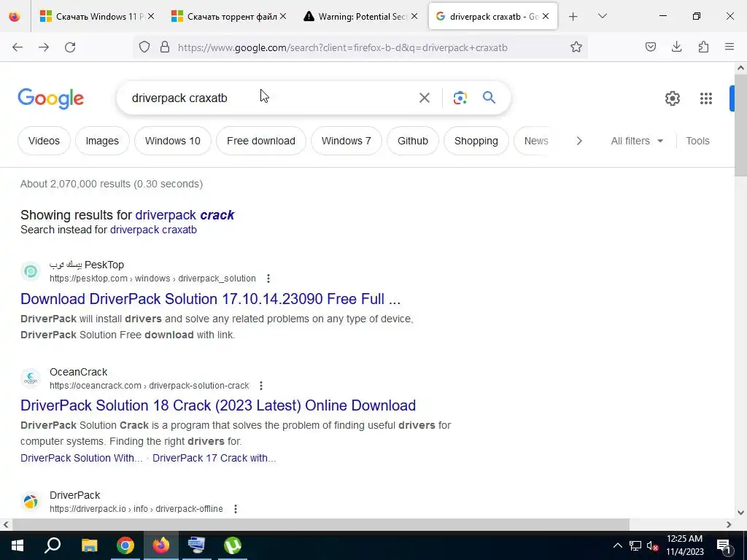Filter results by Shopping
This screenshot has height=560, width=747.
pos(476,141)
